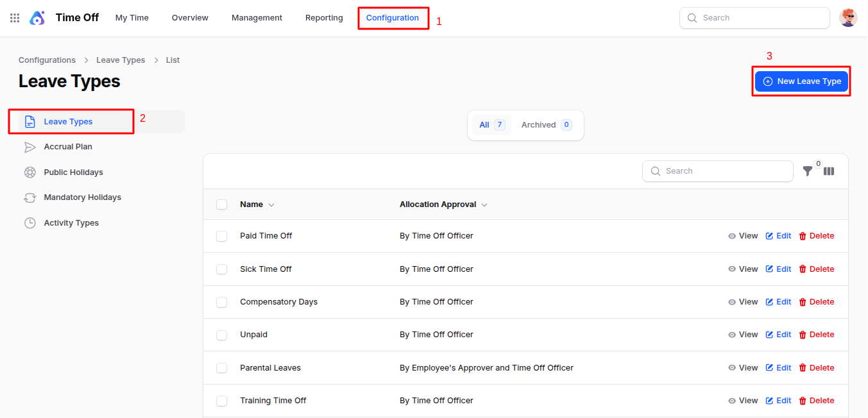This screenshot has height=418, width=868.
Task: Expand Allocation Approval column sort arrow
Action: (484, 205)
